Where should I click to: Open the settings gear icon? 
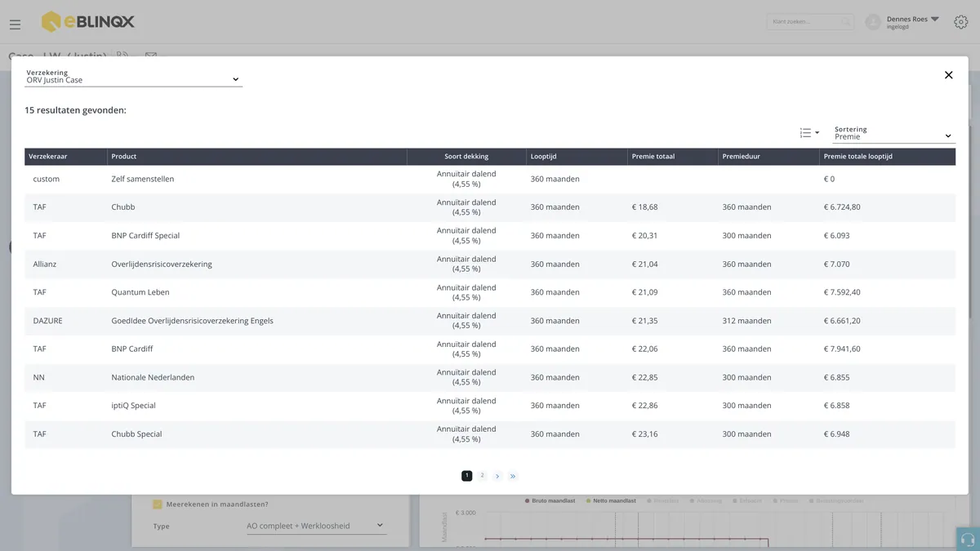[960, 22]
